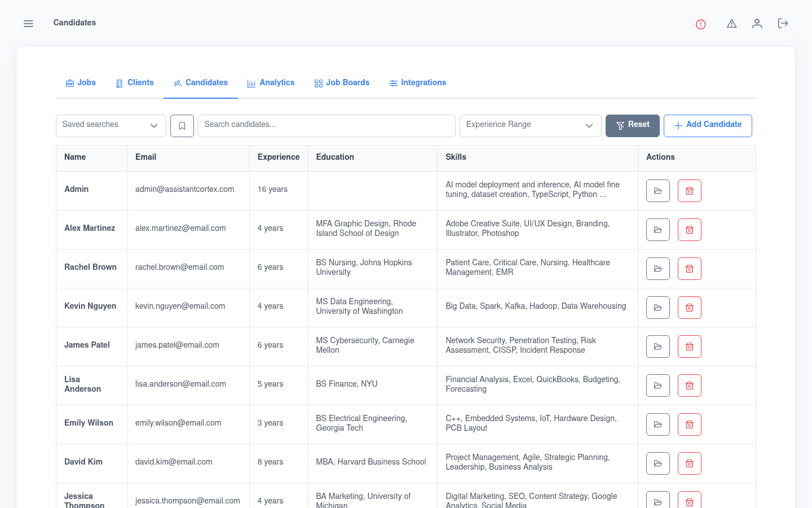Delete Lisa Anderson candidate

[690, 386]
